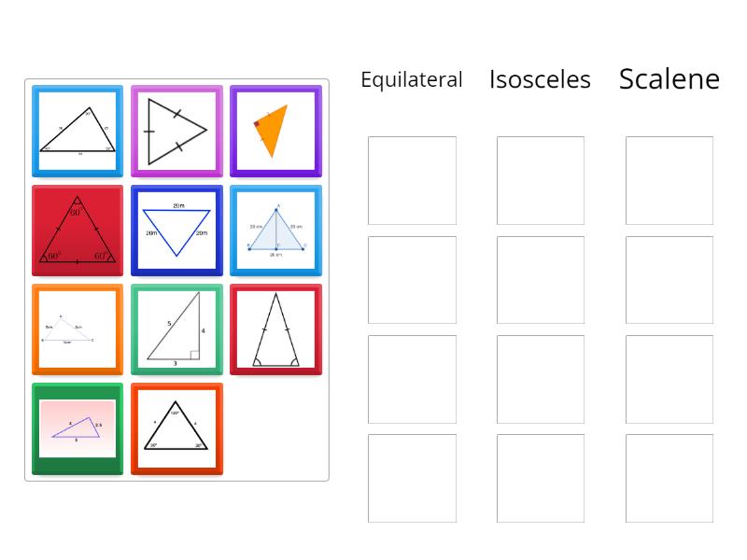Image resolution: width=747 pixels, height=560 pixels.
Task: Select the red tile showing 60 degree angles
Action: coord(77,230)
